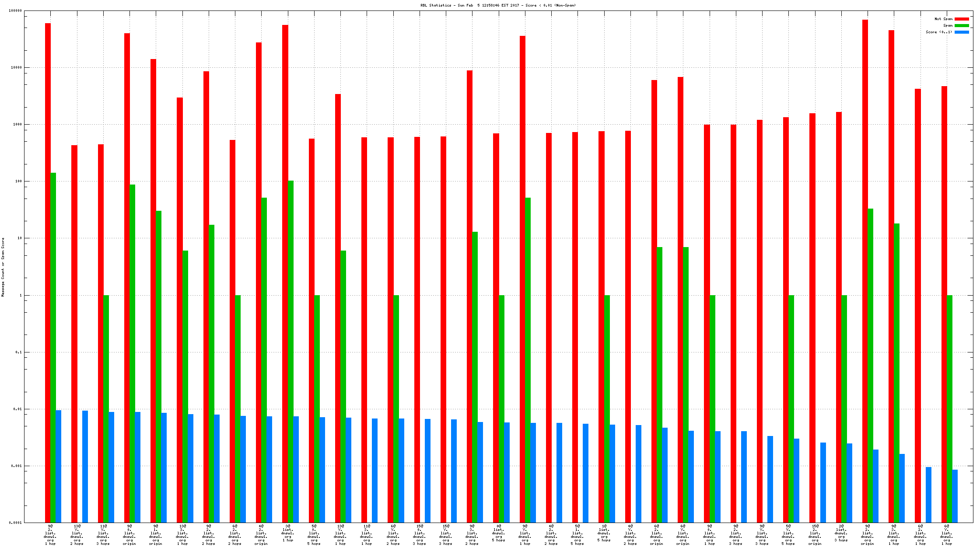Click the 100000 y-axis tick label

pos(15,11)
